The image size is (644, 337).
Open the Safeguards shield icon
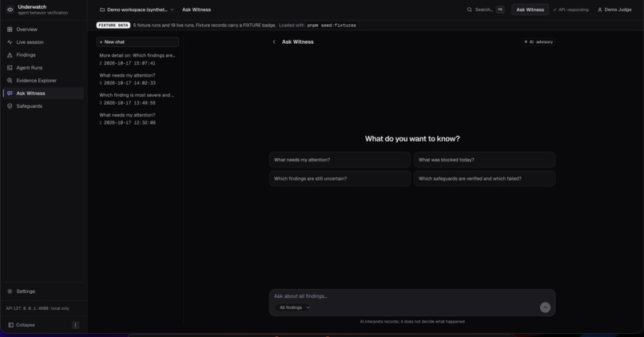point(10,106)
